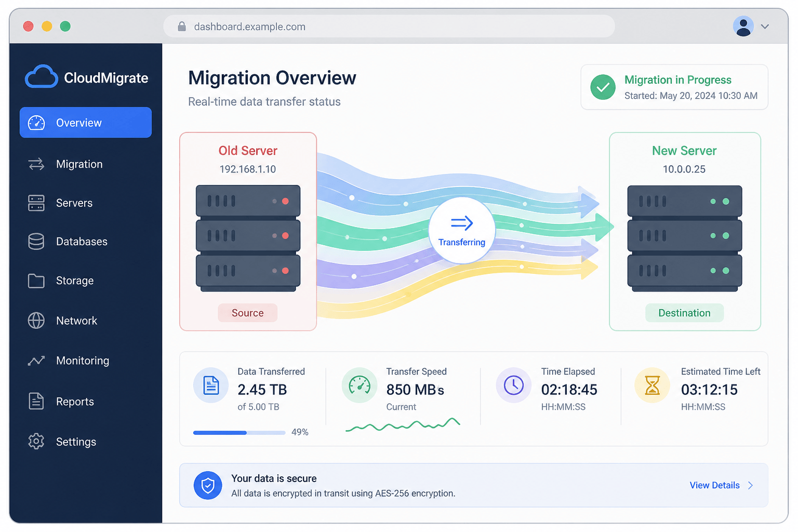Screen dimensions: 798x532
Task: Click the Transferring arrow circle icon
Action: [462, 230]
